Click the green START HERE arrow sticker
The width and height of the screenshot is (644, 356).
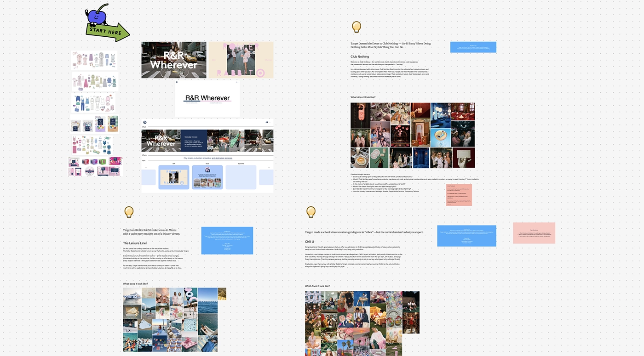pyautogui.click(x=108, y=32)
